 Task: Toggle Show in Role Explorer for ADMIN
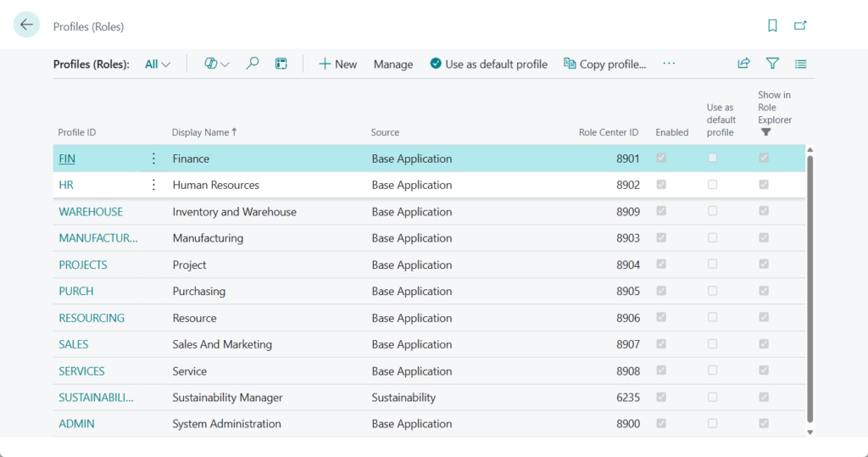(765, 424)
